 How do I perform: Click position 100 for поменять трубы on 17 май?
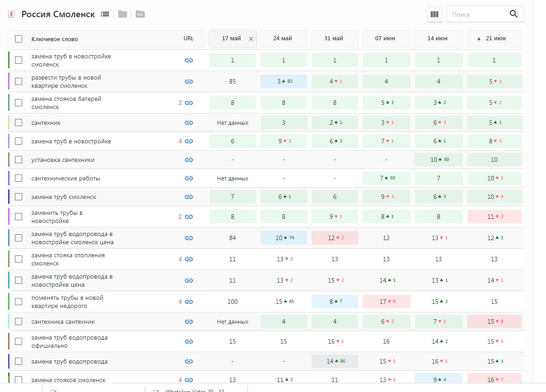tap(233, 302)
